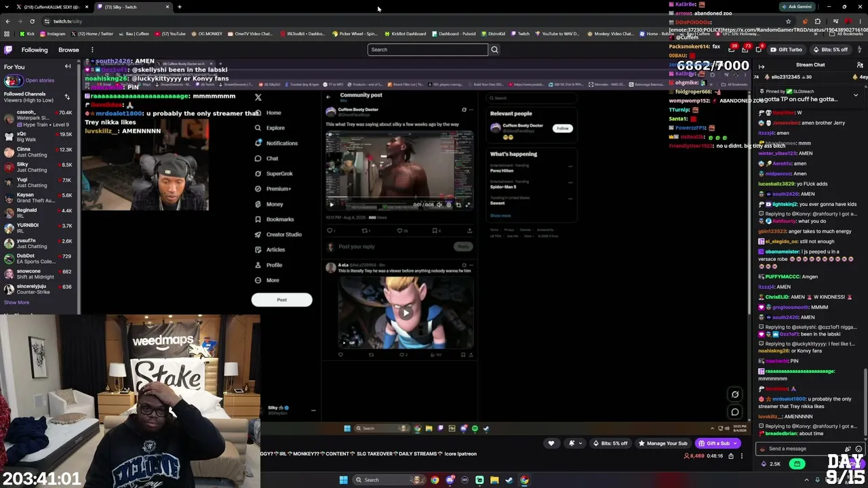The width and height of the screenshot is (868, 488).
Task: Expand the pinned chat message
Action: (x=856, y=95)
